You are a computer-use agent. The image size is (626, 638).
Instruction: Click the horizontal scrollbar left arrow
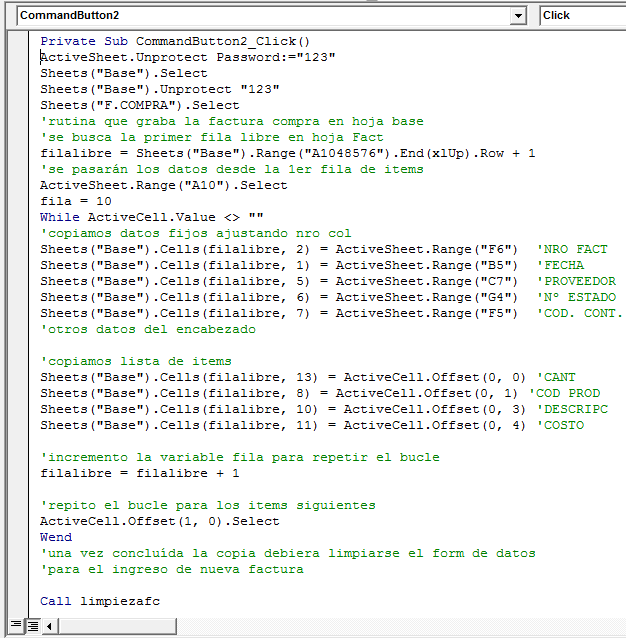coord(48,626)
